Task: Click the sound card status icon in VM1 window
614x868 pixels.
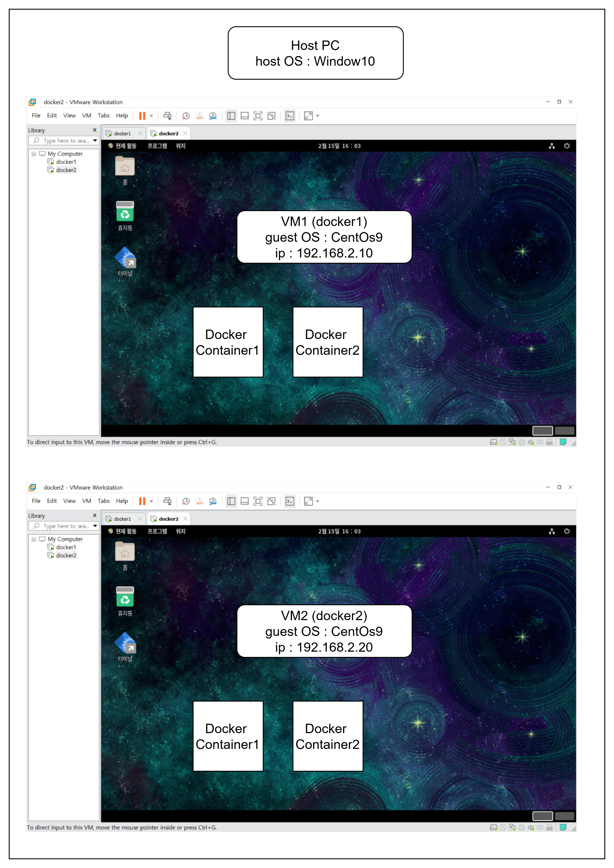Action: click(531, 442)
